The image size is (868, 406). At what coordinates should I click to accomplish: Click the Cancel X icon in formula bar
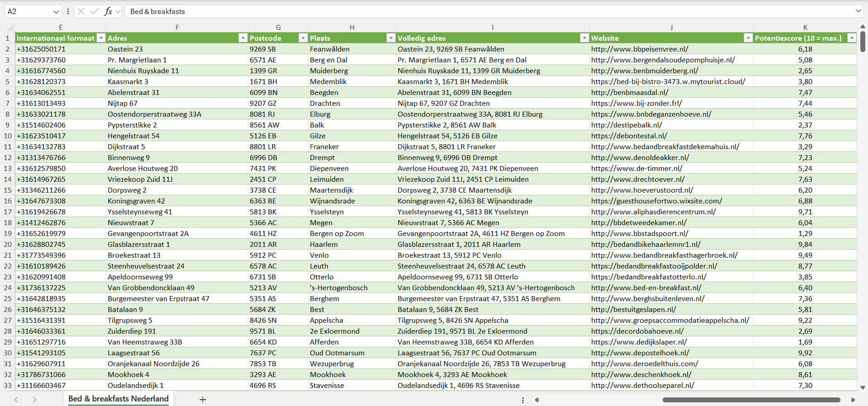pyautogui.click(x=81, y=11)
